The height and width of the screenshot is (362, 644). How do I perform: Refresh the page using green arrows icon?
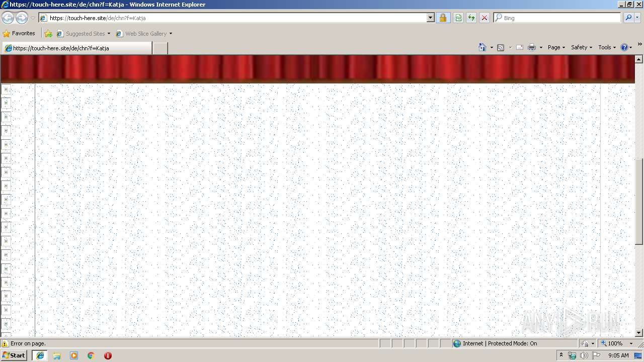click(x=471, y=18)
